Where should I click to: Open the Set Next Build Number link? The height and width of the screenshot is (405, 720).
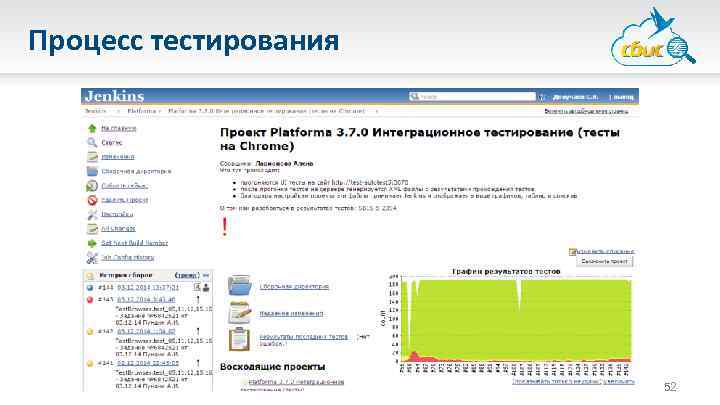coord(134,243)
